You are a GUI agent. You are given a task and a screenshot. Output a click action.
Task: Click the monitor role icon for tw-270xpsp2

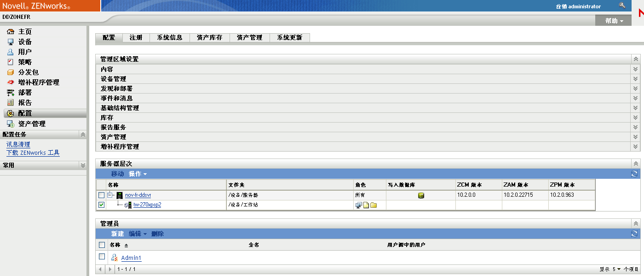click(x=359, y=205)
